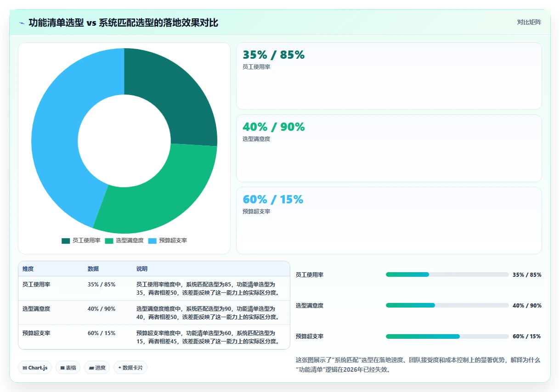
Task: Open the 40% / 90% 选型满意度 card
Action: 389,148
